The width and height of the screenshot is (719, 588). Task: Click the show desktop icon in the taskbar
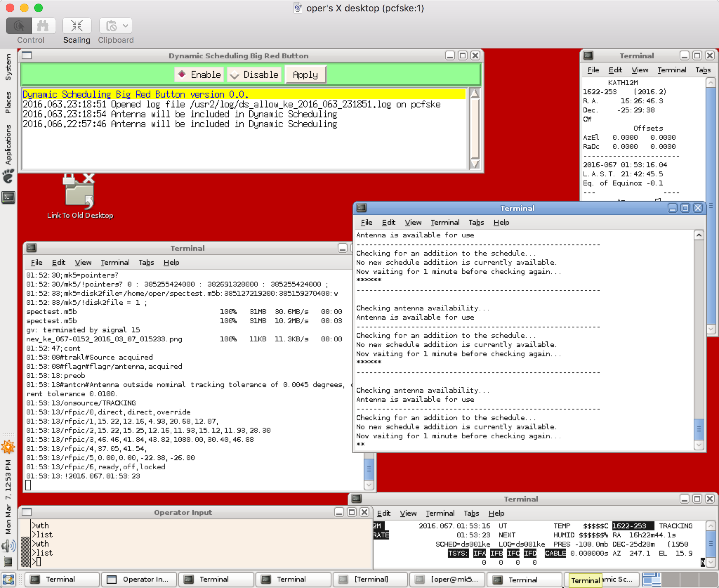click(x=8, y=579)
